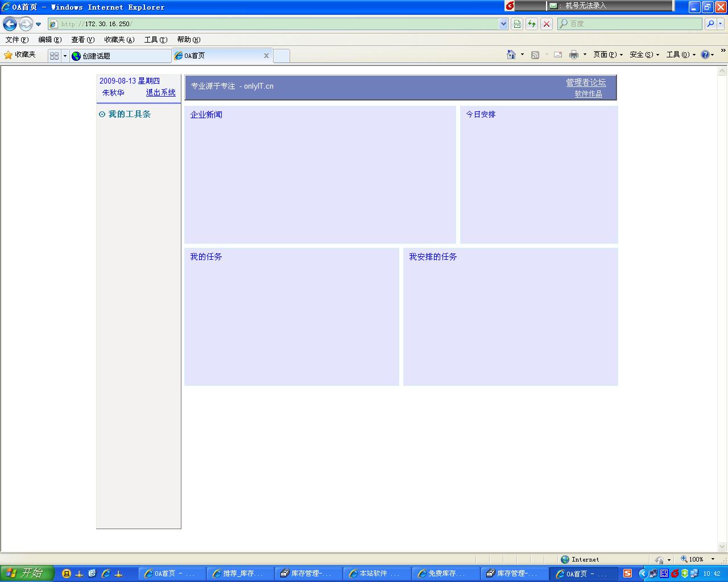Click the browser Back arrow button

pyautogui.click(x=10, y=24)
